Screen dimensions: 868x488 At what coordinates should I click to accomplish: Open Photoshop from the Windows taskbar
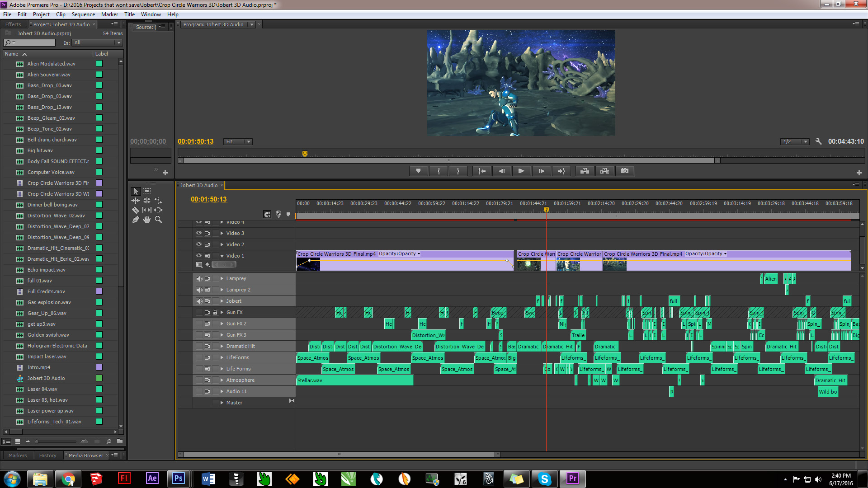pos(179,479)
